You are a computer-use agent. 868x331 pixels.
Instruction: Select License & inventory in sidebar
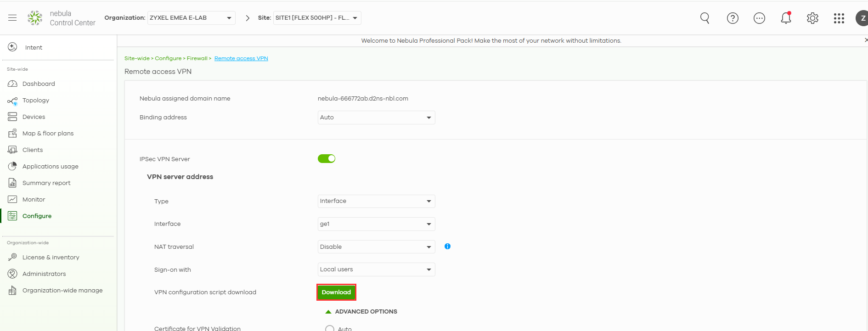[51, 258]
